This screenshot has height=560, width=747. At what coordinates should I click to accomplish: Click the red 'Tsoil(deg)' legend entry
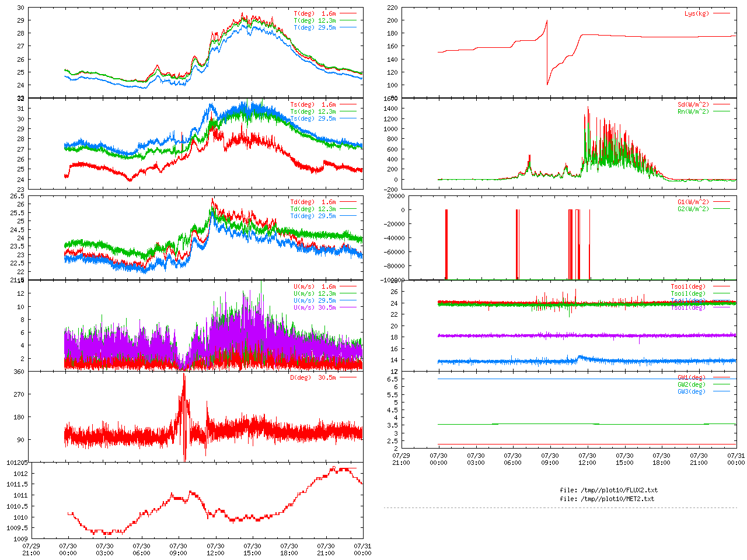688,287
